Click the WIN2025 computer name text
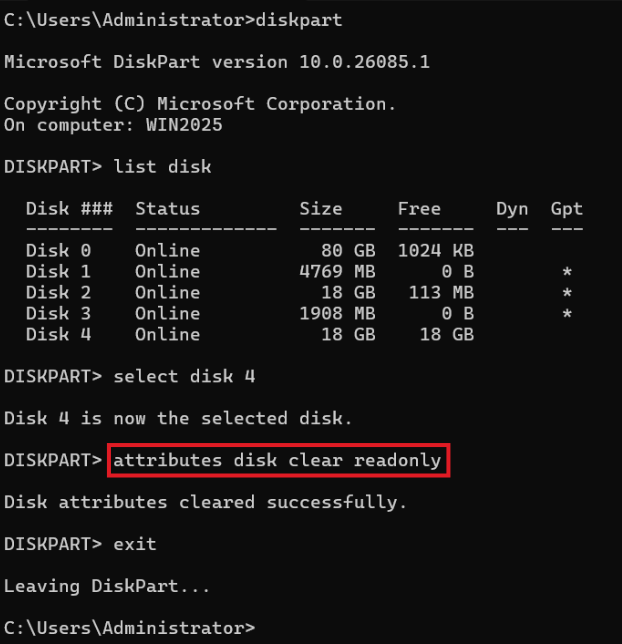Viewport: 622px width, 644px height. [184, 125]
